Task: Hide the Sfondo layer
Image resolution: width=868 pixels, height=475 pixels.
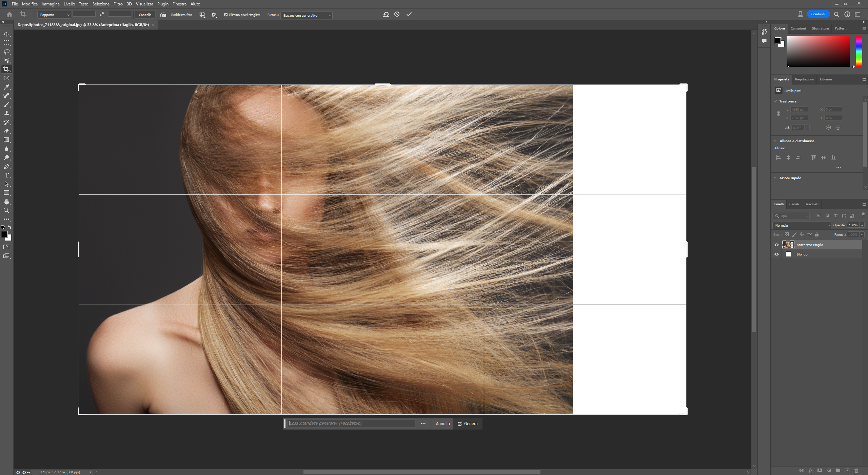Action: tap(776, 254)
